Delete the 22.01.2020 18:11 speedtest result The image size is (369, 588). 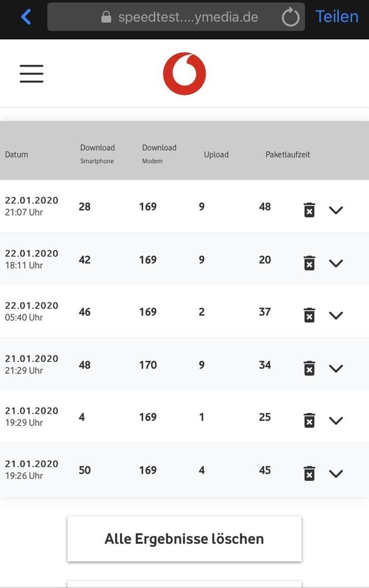click(x=309, y=262)
